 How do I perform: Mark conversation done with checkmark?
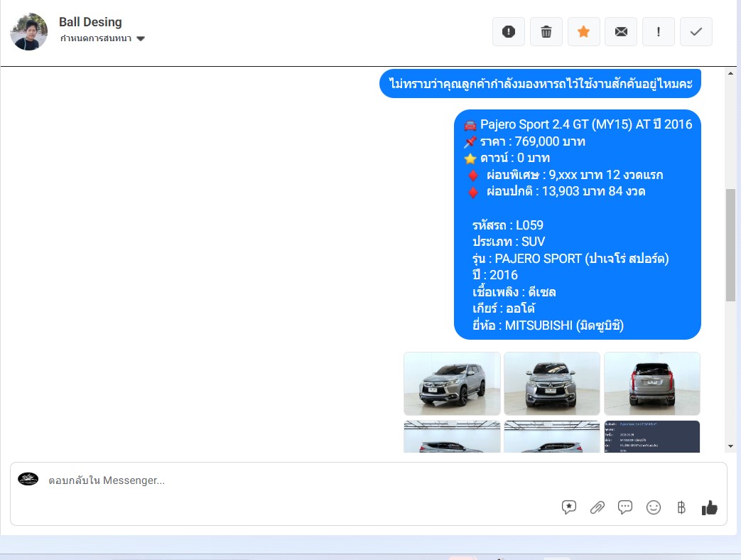696,32
